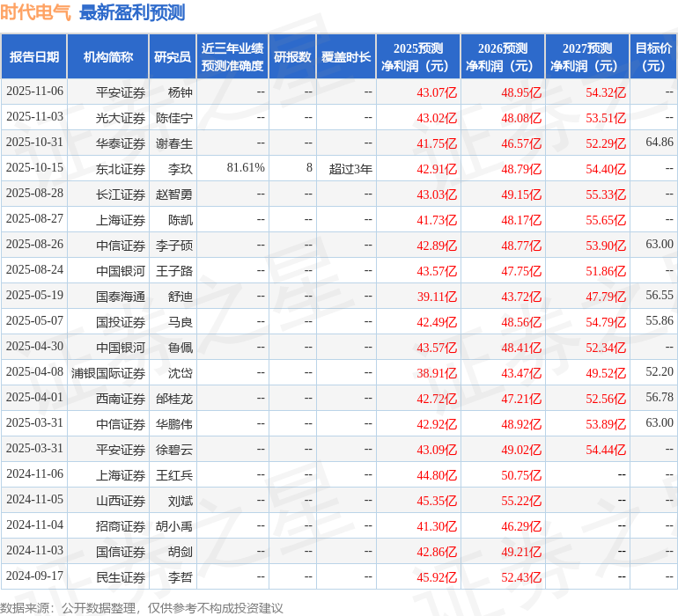Screen dimensions: 678x616
Task: Select the 机构简称 column header
Action: 108,57
